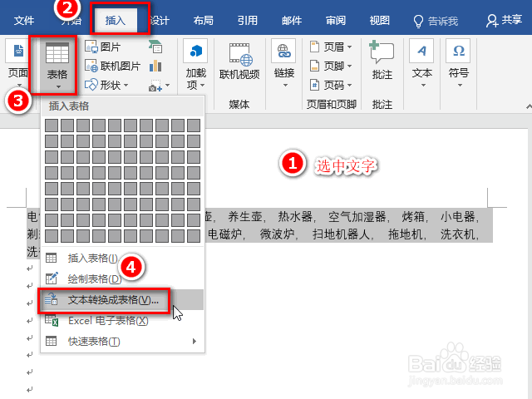Image resolution: width=532 pixels, height=399 pixels.
Task: Click the word 电磁炉 in document
Action: (225, 234)
